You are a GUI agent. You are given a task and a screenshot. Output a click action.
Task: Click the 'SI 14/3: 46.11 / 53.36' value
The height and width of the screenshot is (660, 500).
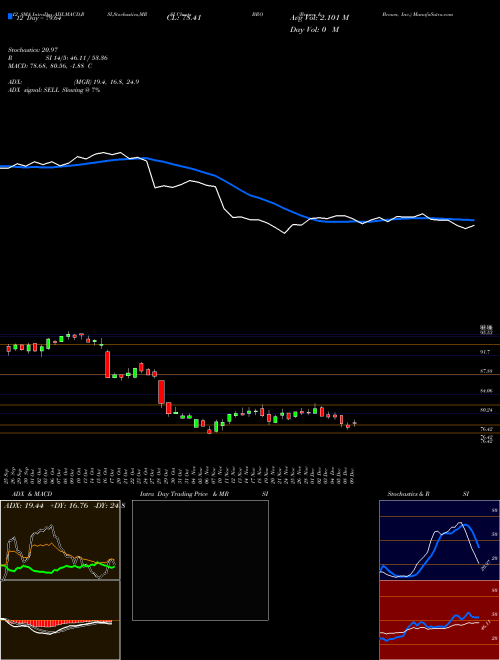pos(77,58)
